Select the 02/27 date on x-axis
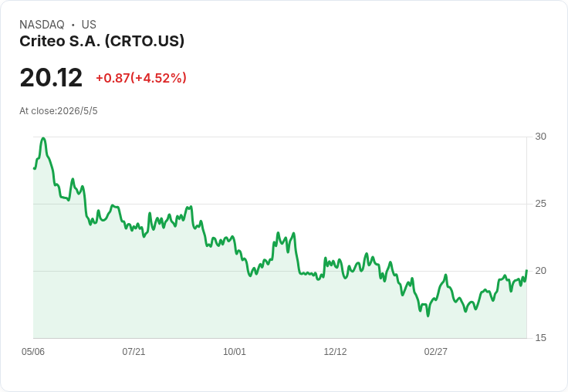The height and width of the screenshot is (392, 568). [436, 352]
